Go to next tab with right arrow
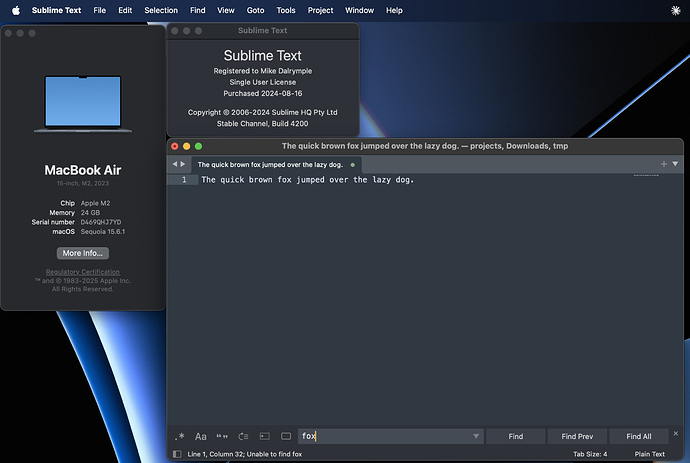The width and height of the screenshot is (690, 463). pyautogui.click(x=183, y=163)
